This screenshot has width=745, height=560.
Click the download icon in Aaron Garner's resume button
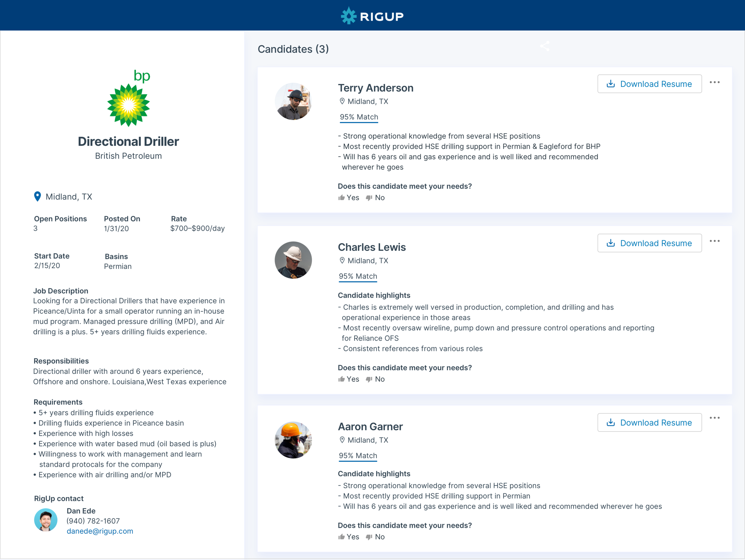coord(611,423)
